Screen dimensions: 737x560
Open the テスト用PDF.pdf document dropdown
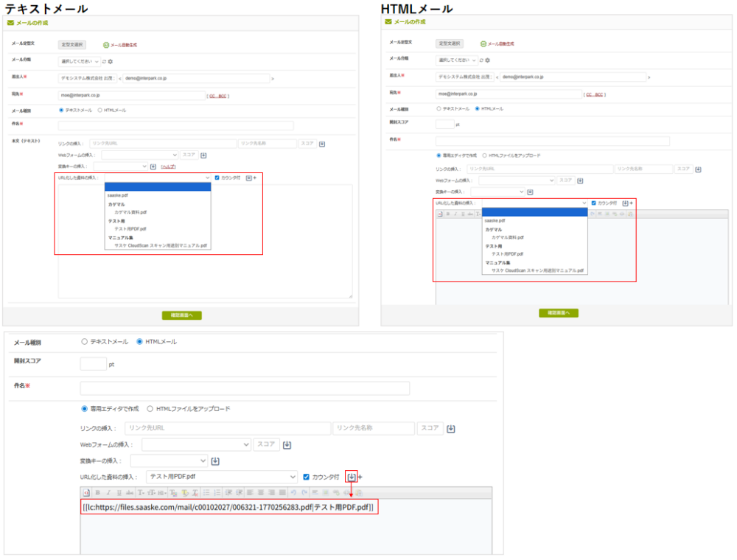(x=221, y=477)
